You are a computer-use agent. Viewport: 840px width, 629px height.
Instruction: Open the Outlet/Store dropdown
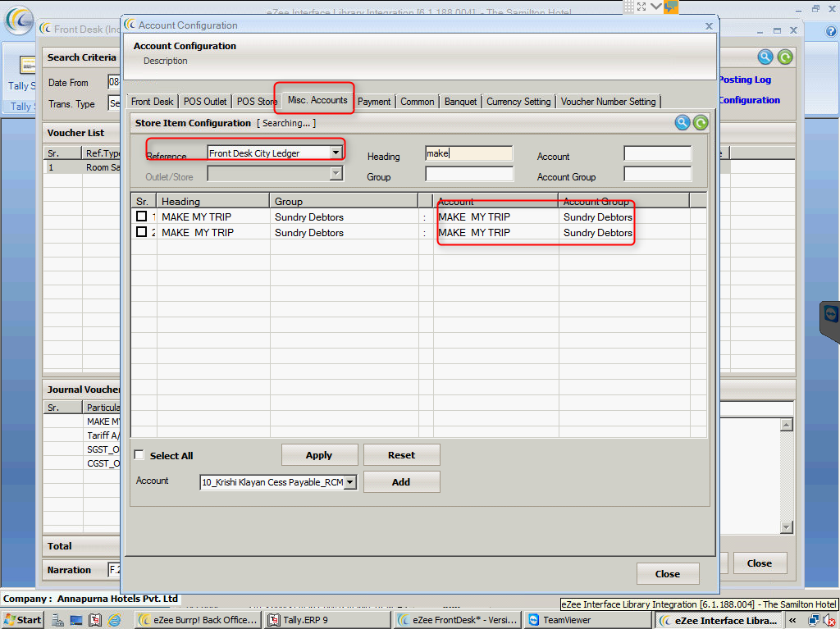click(336, 173)
